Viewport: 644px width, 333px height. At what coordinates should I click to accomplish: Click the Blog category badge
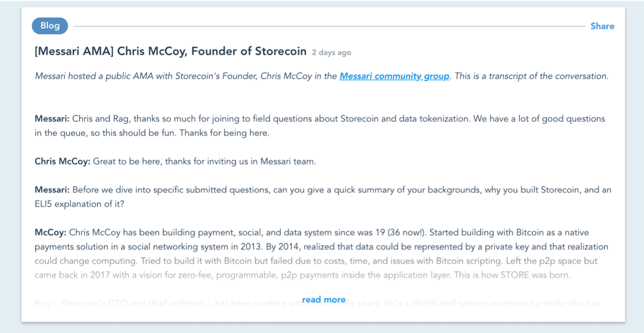50,26
